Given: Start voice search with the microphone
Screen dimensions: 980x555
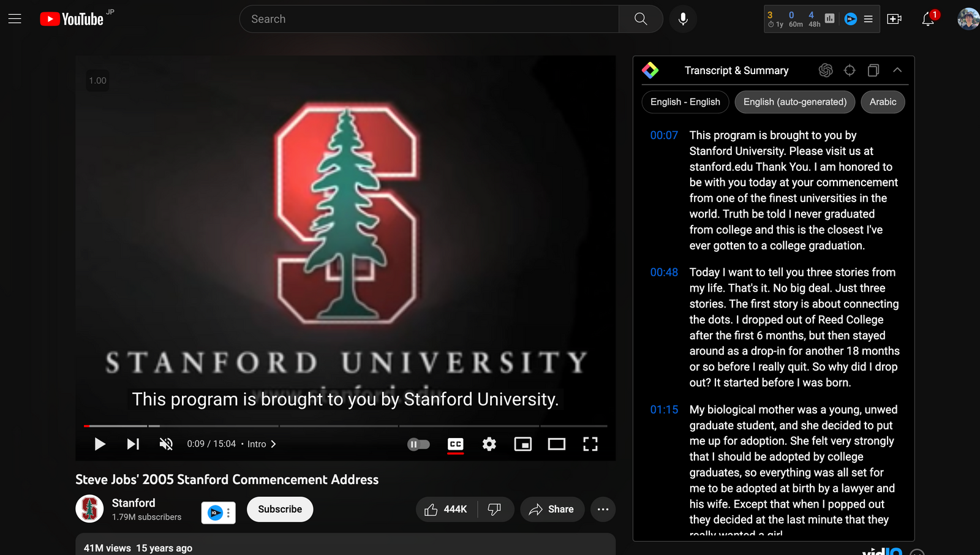Looking at the screenshot, I should click(683, 19).
